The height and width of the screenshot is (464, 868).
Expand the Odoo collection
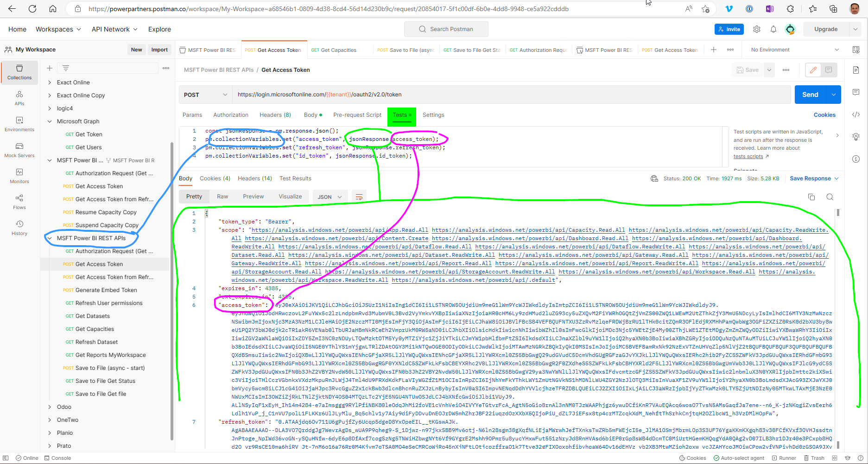50,407
